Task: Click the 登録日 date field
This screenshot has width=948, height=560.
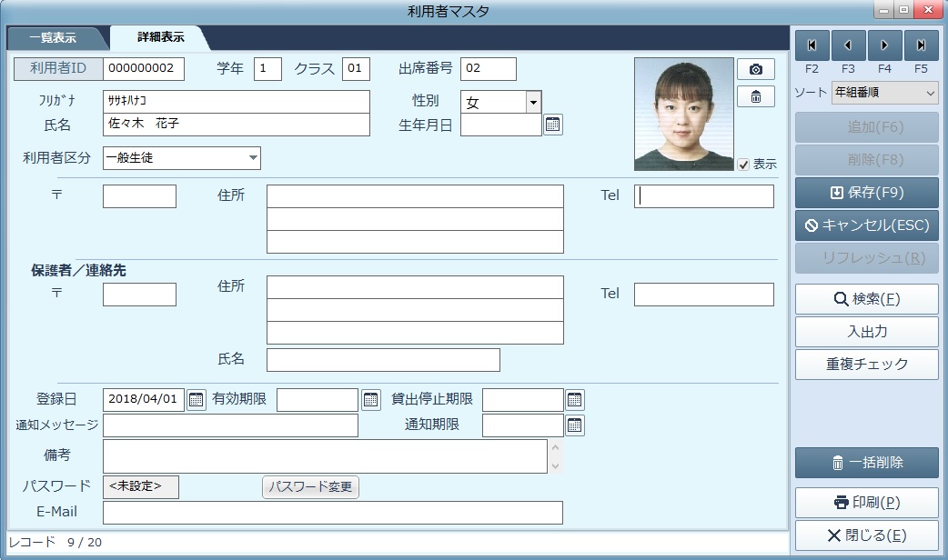Action: [x=144, y=400]
